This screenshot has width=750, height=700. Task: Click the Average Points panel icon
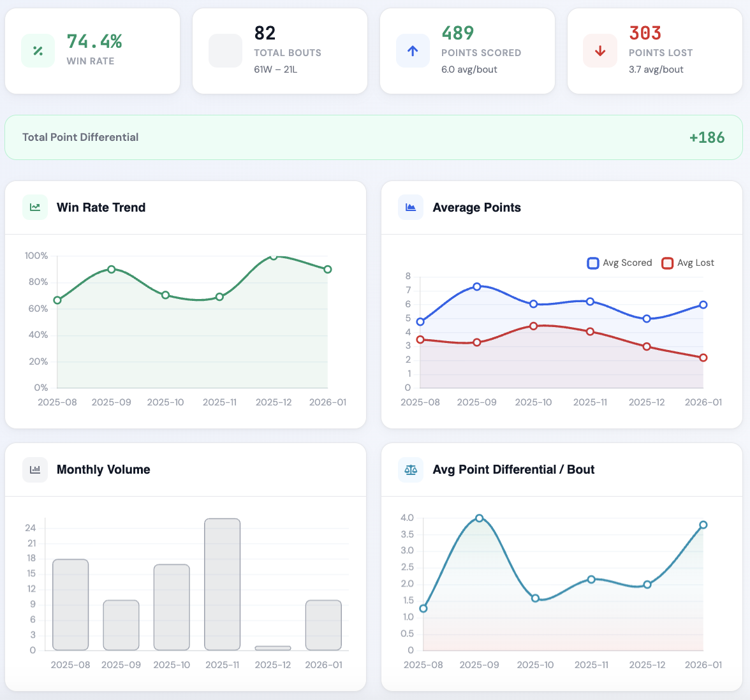(x=411, y=207)
